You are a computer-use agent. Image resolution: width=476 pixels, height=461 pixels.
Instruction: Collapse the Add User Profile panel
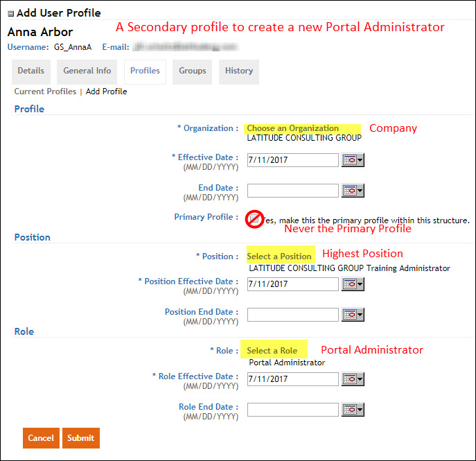pos(10,13)
